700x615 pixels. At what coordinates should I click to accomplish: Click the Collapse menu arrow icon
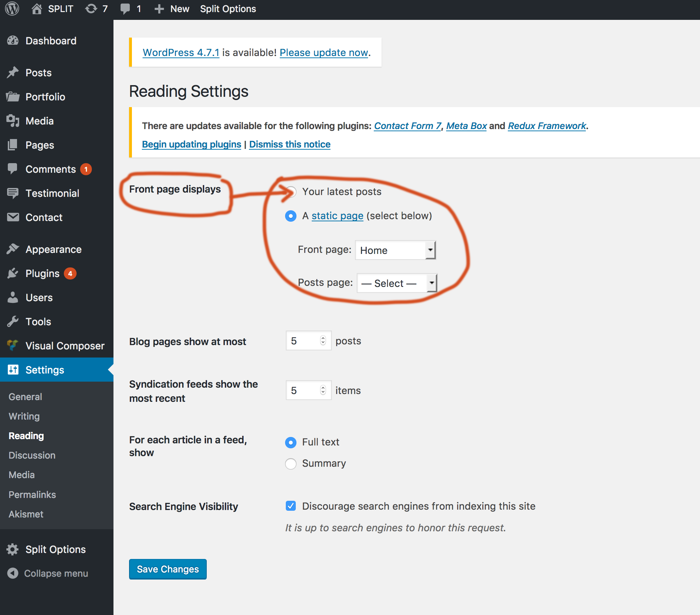click(x=13, y=574)
